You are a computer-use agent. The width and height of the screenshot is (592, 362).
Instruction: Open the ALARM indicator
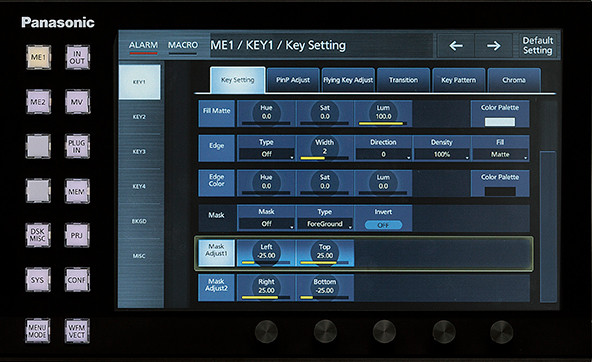[143, 46]
